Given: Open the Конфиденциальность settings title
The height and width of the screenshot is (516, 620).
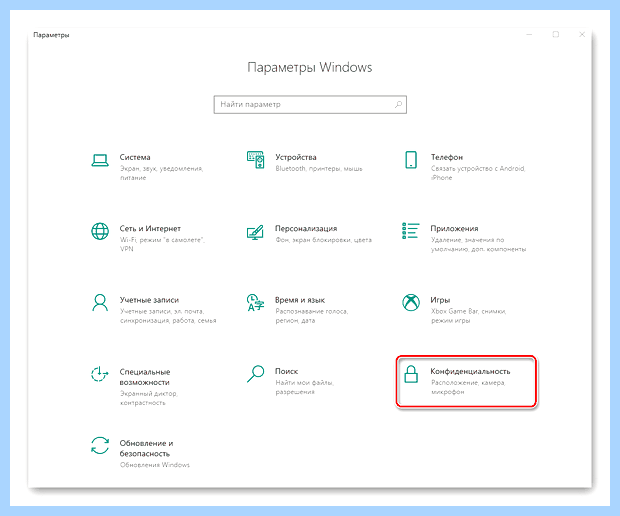Looking at the screenshot, I should click(470, 371).
